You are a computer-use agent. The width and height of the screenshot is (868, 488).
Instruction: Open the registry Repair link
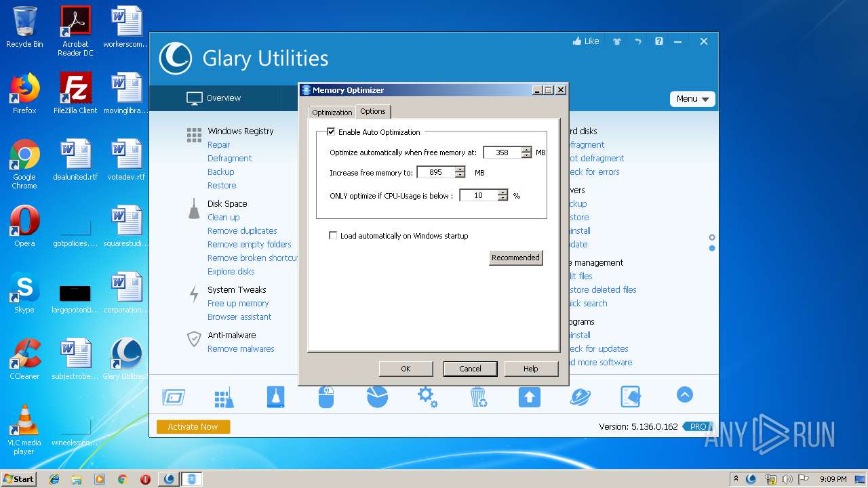pyautogui.click(x=219, y=145)
